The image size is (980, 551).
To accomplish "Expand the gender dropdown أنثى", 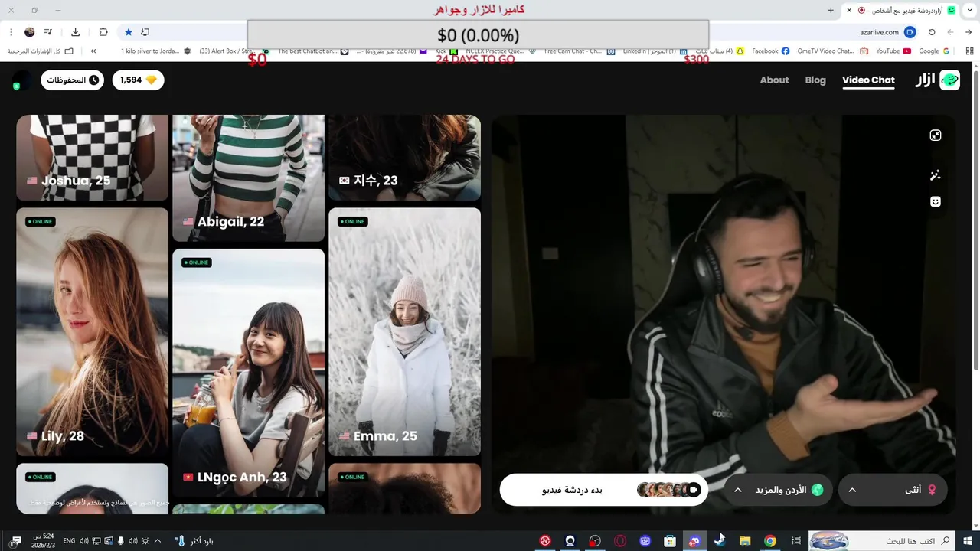I will (x=893, y=490).
